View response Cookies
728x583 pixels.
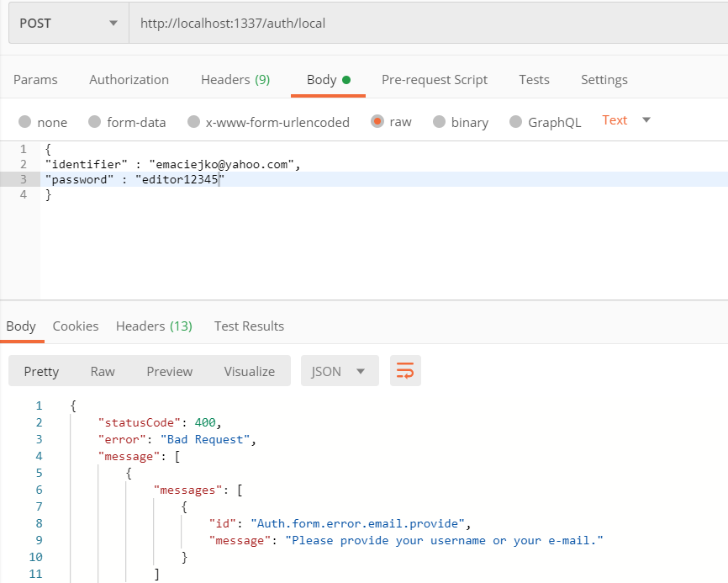pos(75,326)
